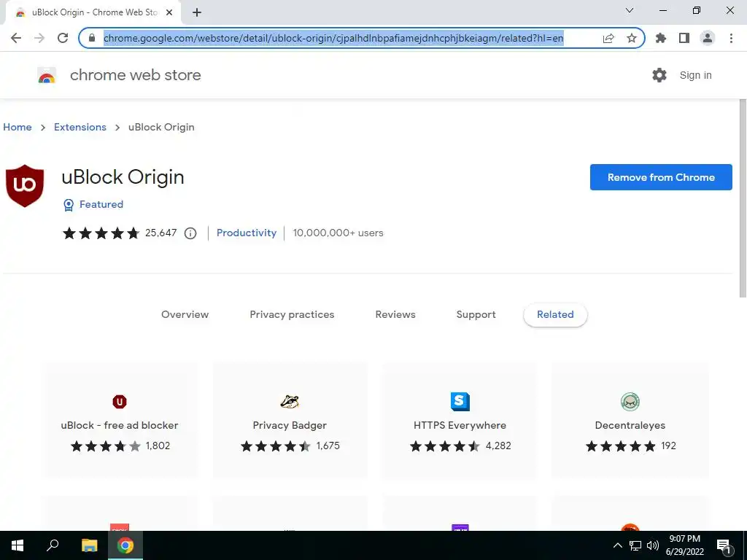The height and width of the screenshot is (560, 747).
Task: Bookmark this page with the star
Action: point(632,38)
